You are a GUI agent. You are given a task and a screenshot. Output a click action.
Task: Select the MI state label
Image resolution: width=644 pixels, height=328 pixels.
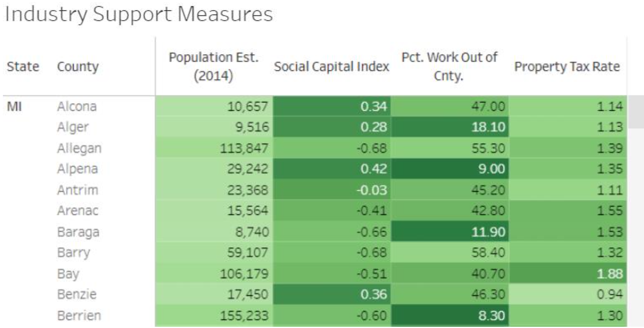point(14,107)
